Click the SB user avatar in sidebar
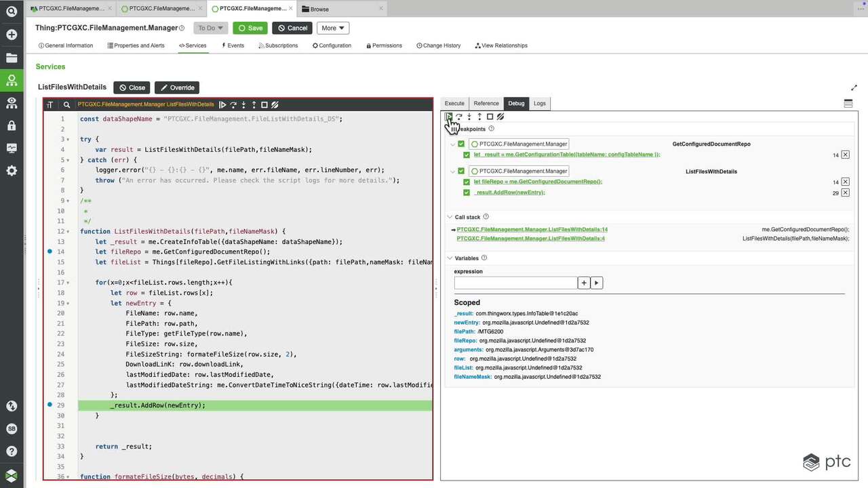This screenshot has width=868, height=488. (12, 429)
